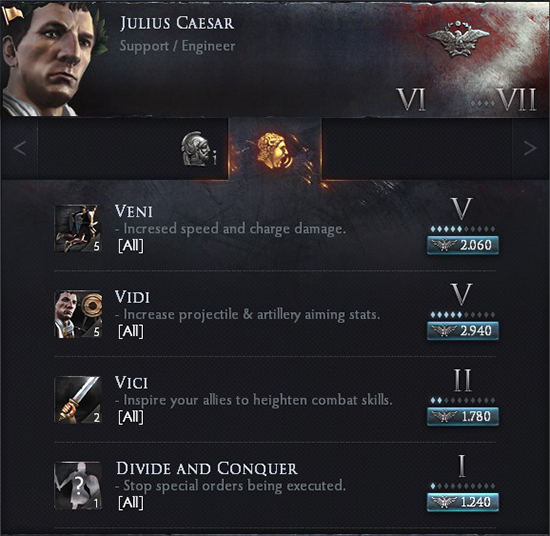Click the Julius Caesar portrait
Screen dimensions: 550x536
click(x=51, y=60)
